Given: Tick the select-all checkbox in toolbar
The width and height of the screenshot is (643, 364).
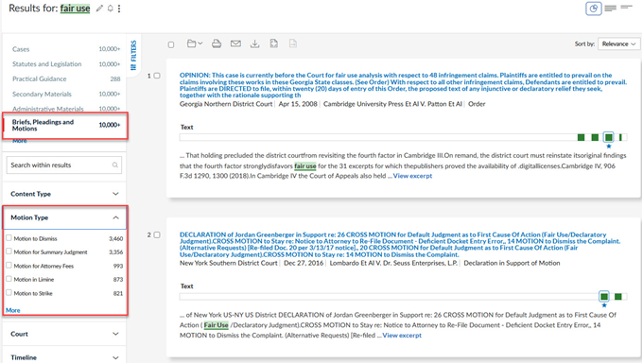Looking at the screenshot, I should (171, 44).
